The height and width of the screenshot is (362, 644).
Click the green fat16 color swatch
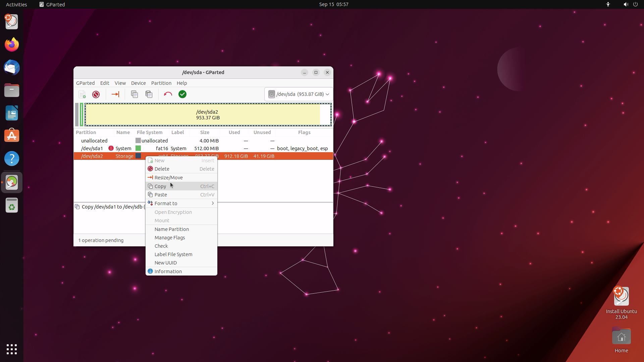point(138,148)
